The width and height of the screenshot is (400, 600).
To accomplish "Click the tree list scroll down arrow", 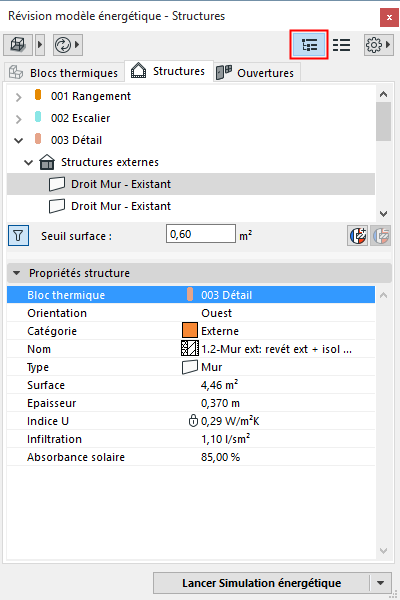I will [384, 214].
